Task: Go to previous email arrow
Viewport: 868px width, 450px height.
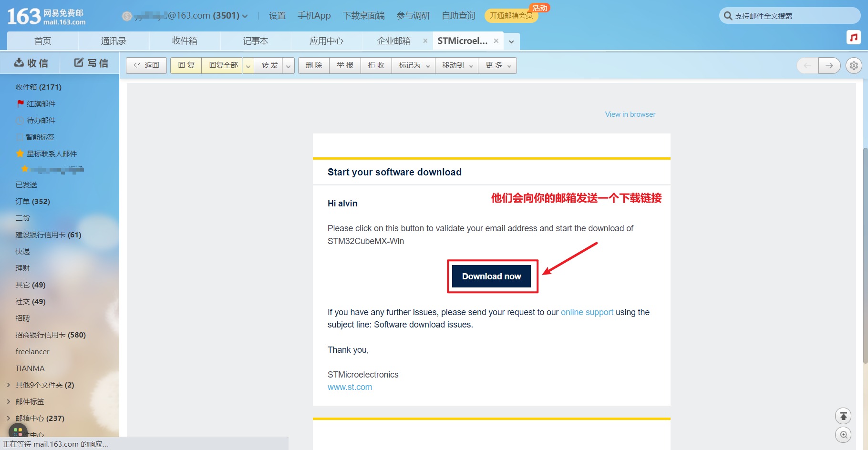Action: pyautogui.click(x=807, y=65)
